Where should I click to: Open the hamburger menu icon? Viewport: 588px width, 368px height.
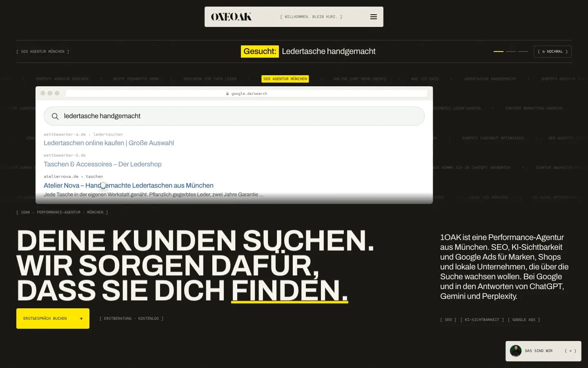point(373,17)
